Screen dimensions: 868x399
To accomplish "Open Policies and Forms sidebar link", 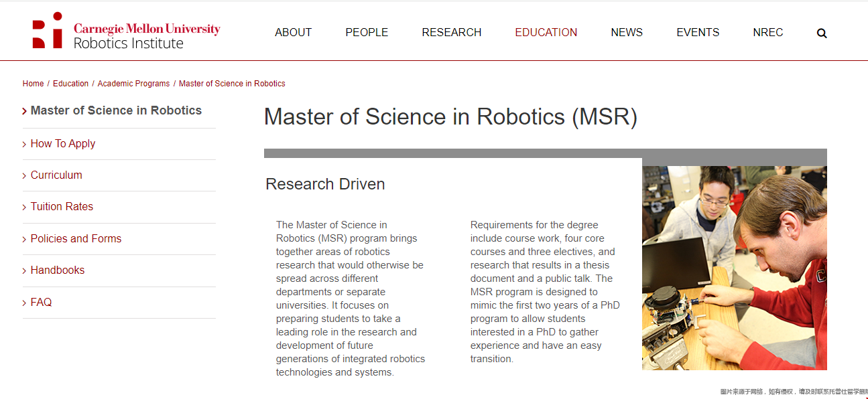I will click(76, 238).
